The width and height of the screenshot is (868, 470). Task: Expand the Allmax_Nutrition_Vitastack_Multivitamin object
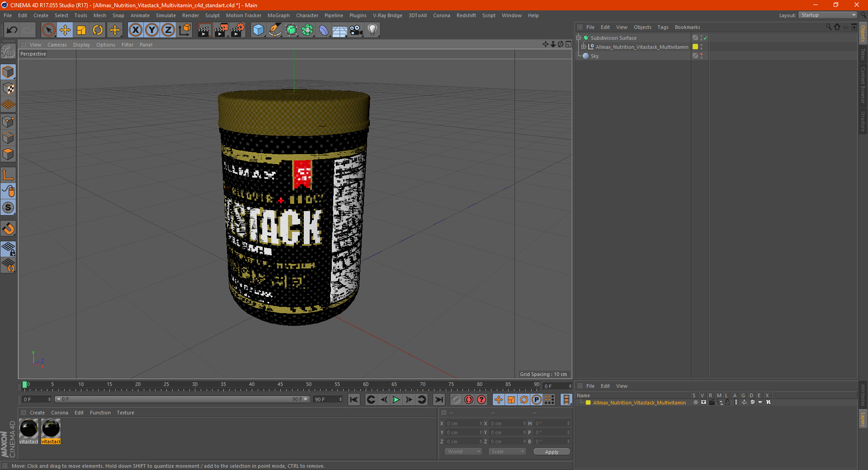584,47
